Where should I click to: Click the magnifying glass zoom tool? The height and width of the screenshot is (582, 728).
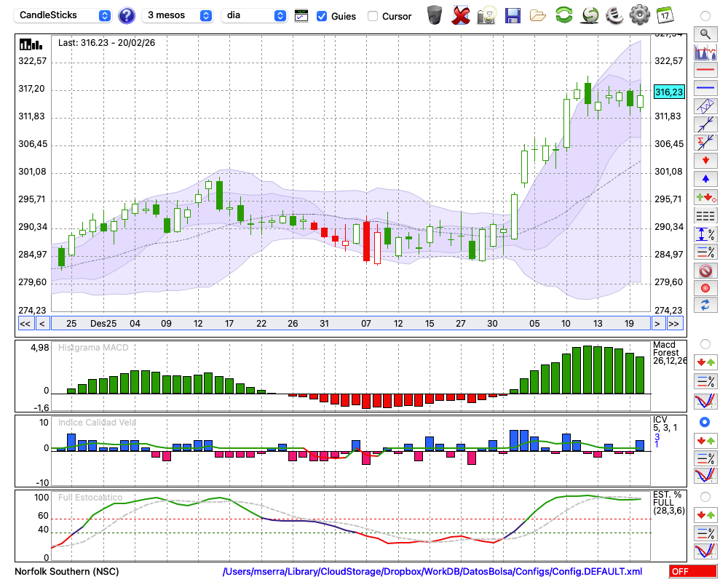(x=705, y=33)
